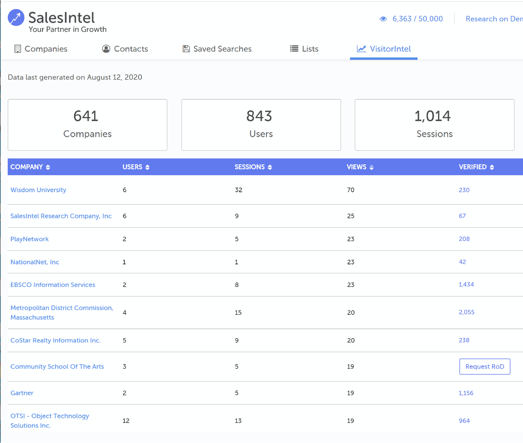Click 'Data last generated on August 12, 2020' text
The width and height of the screenshot is (523, 443).
pyautogui.click(x=75, y=77)
